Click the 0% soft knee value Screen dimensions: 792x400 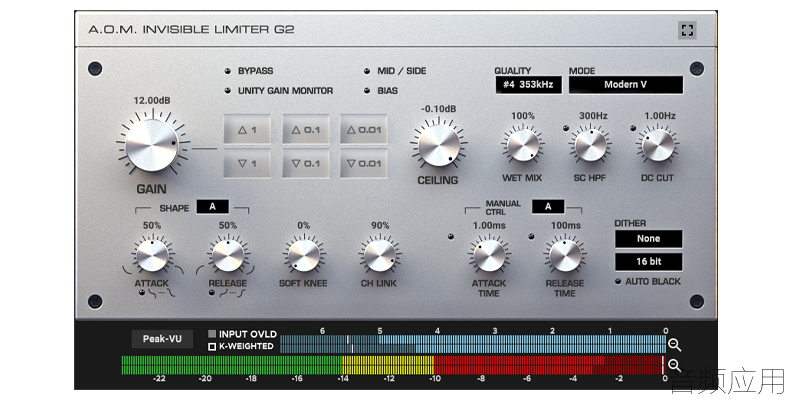point(304,226)
